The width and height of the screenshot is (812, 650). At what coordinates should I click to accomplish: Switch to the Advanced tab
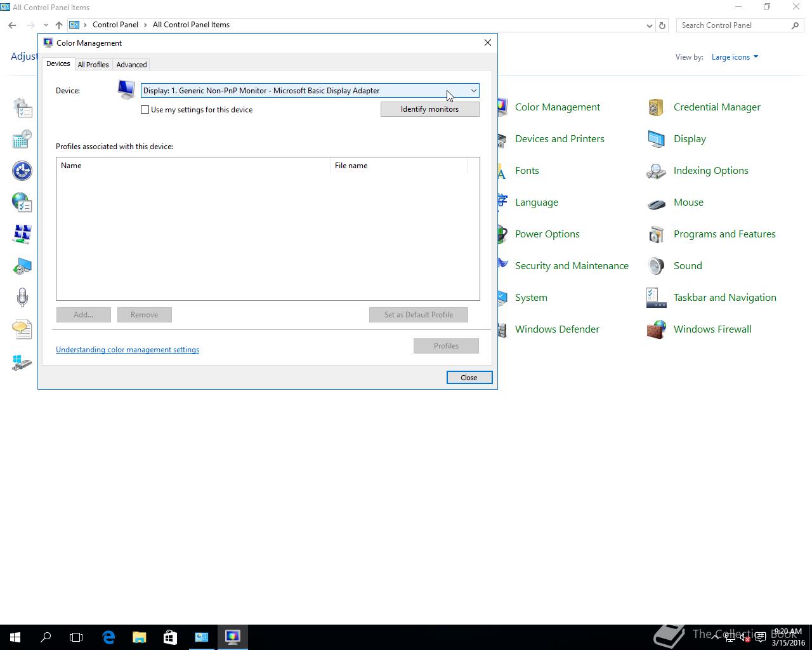pyautogui.click(x=131, y=65)
